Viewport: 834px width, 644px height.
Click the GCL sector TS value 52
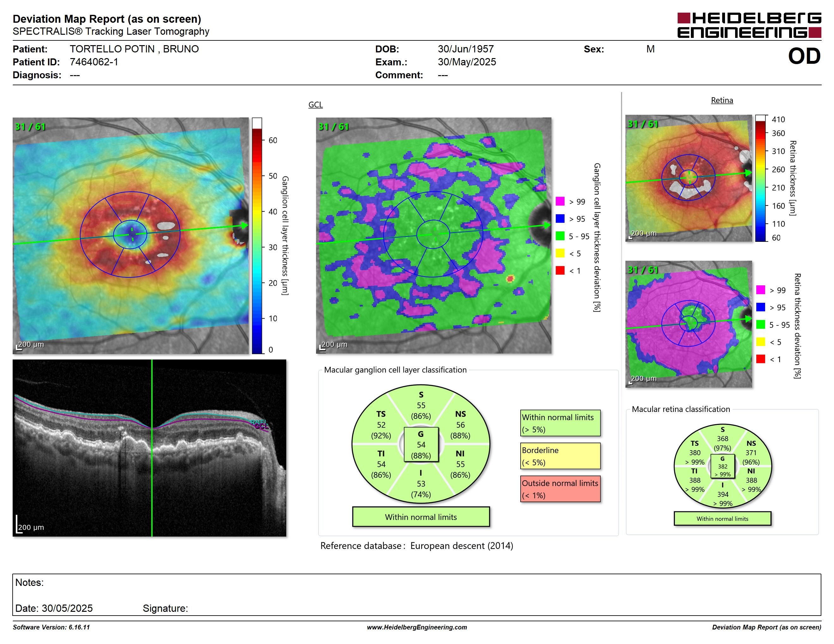coord(381,425)
